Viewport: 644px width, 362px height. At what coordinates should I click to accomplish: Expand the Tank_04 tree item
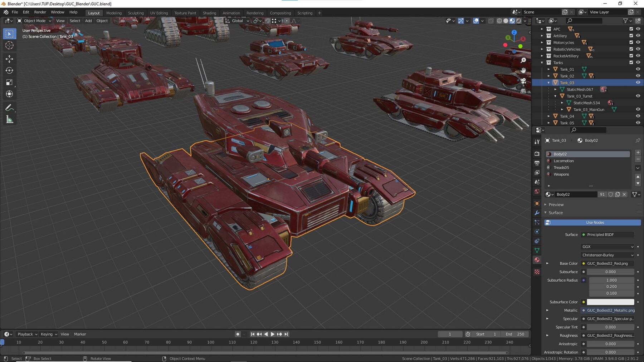(x=549, y=116)
